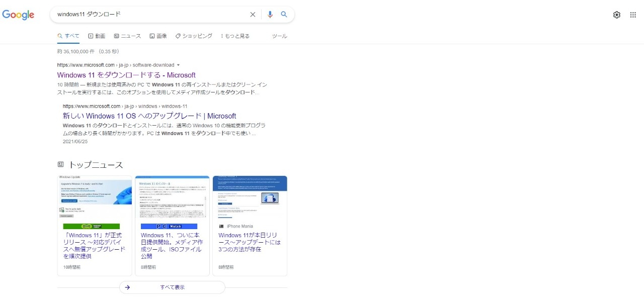Click the すべて表示 button
Screen dimensions: 644x305
[172, 287]
